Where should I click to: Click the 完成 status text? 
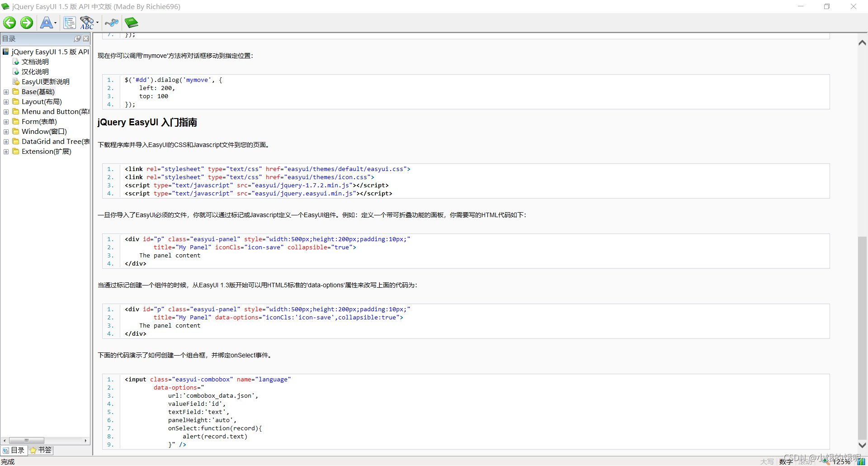8,461
